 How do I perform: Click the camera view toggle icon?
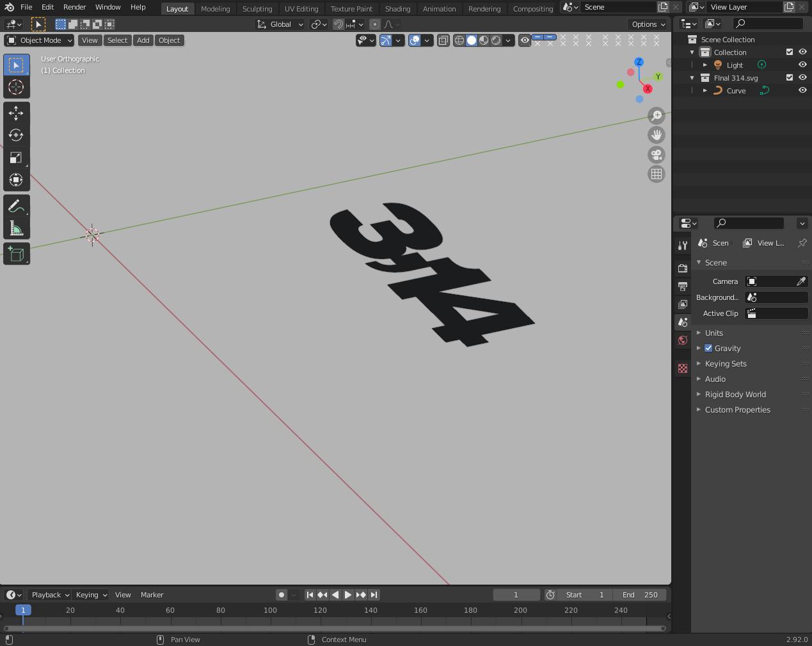(x=657, y=155)
